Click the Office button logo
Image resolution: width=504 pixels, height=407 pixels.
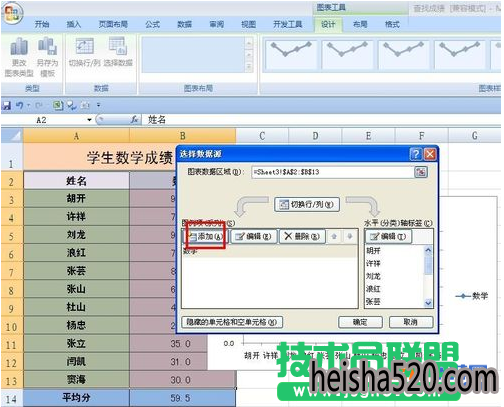coord(12,13)
